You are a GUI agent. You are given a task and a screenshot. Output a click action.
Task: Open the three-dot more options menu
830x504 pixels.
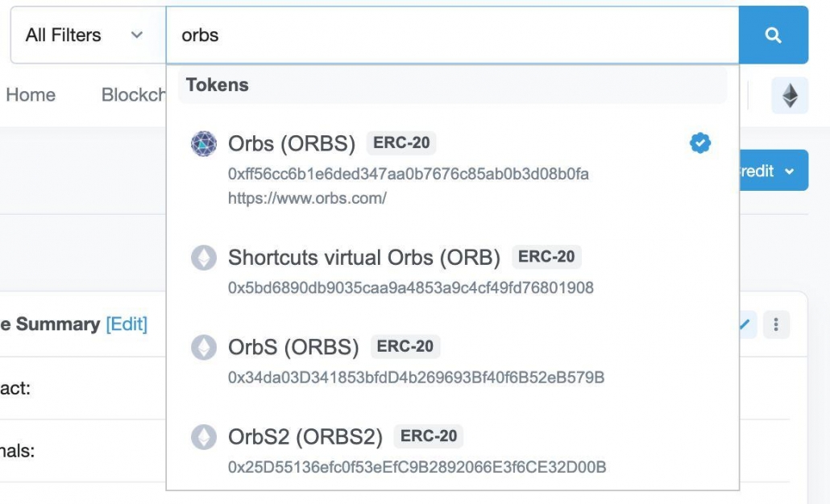776,324
